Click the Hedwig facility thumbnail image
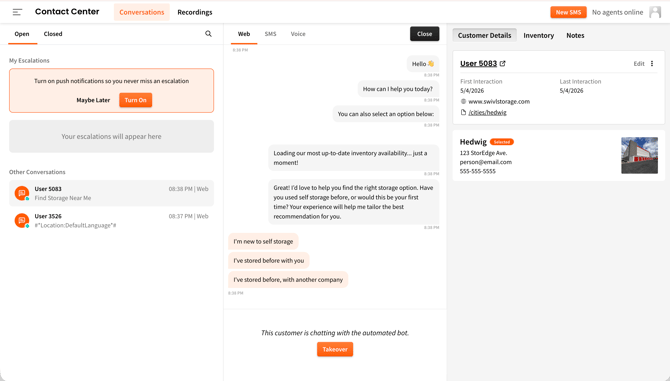This screenshot has width=670, height=381. pos(639,155)
